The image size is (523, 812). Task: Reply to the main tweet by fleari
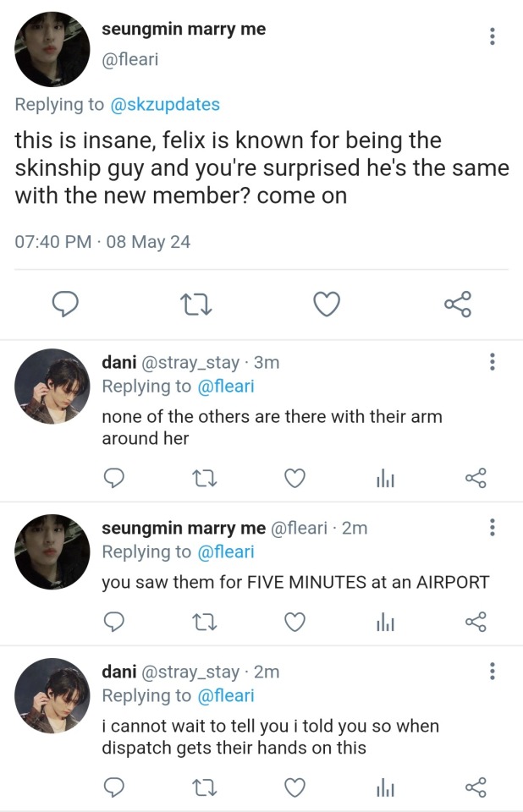point(65,304)
